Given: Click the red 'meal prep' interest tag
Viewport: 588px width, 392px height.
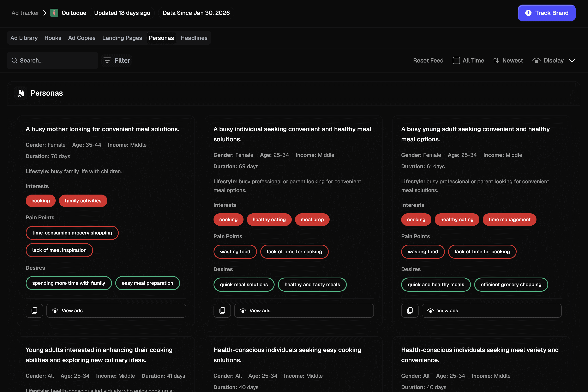Looking at the screenshot, I should click(x=312, y=220).
